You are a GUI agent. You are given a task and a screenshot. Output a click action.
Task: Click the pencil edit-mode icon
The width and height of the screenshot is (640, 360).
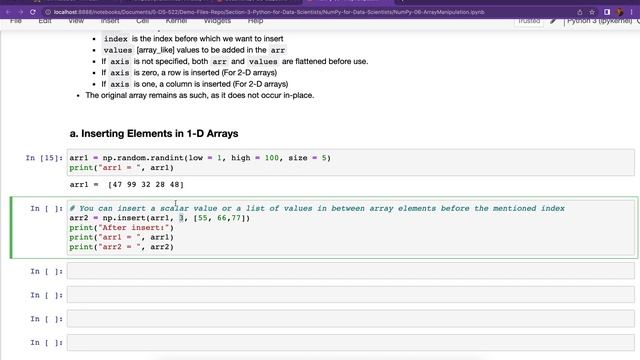click(553, 21)
